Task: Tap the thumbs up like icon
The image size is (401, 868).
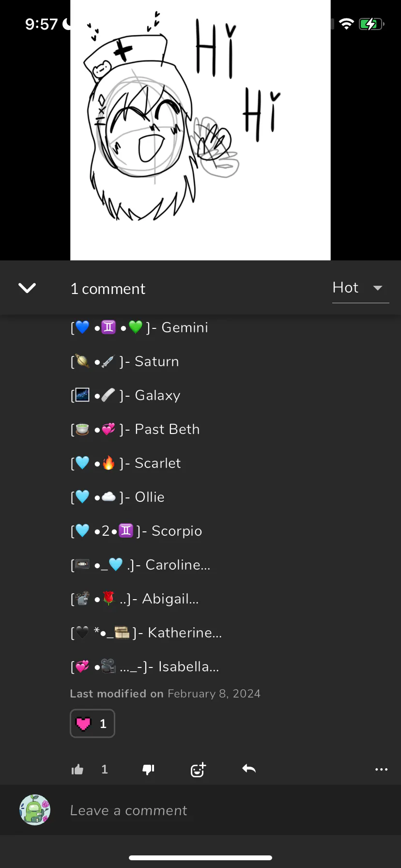Action: 77,769
